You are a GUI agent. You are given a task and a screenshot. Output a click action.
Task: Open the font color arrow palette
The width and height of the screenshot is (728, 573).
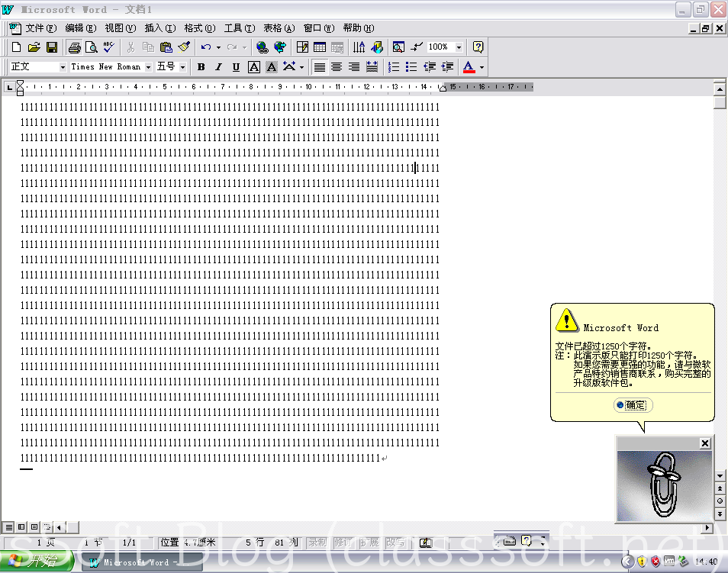tap(482, 67)
